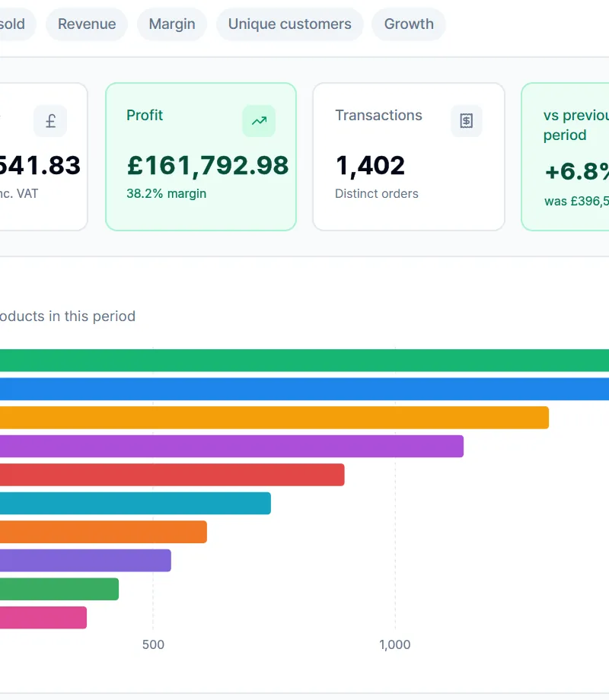Click the violet chart bar
This screenshot has height=700, width=609.
[x=85, y=560]
